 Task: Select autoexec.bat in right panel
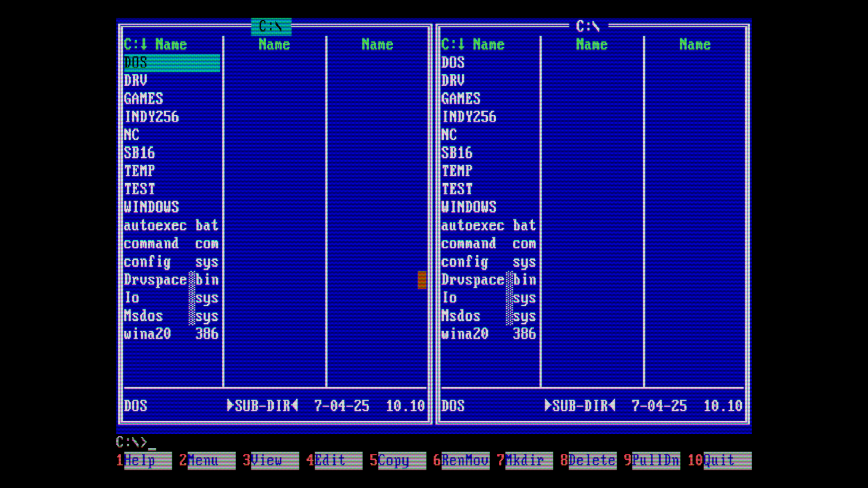[x=489, y=225]
